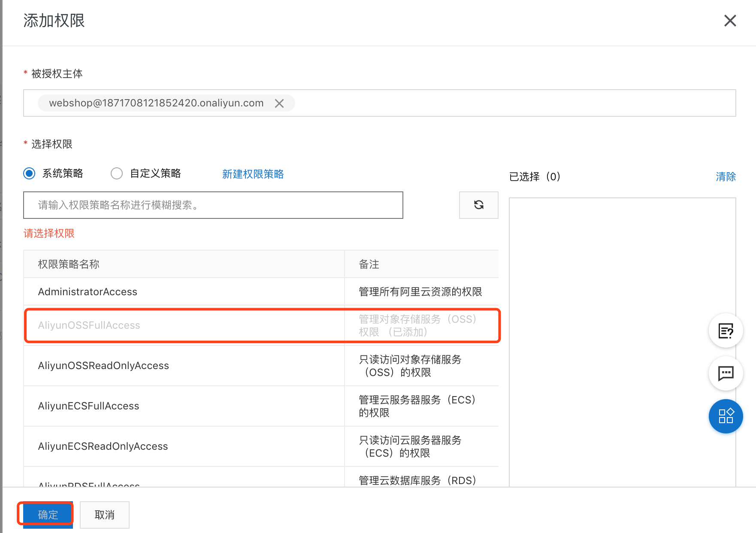Select the AliyunOSSFullAccess policy row

click(x=261, y=325)
